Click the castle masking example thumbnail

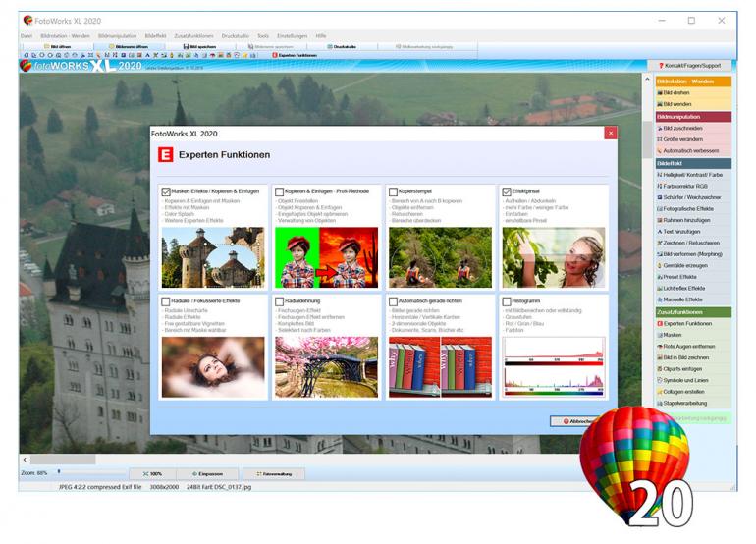(x=213, y=257)
